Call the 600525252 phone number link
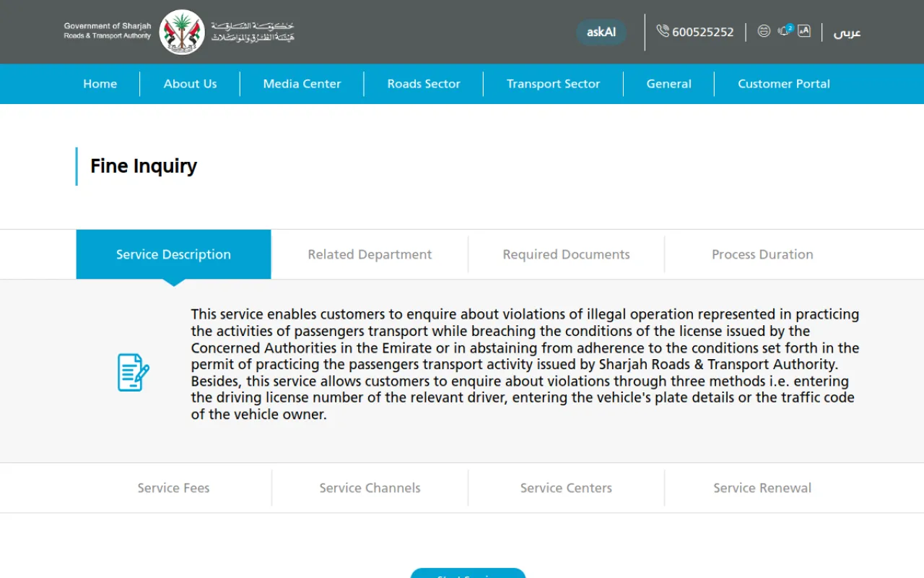This screenshot has width=924, height=578. tap(702, 32)
